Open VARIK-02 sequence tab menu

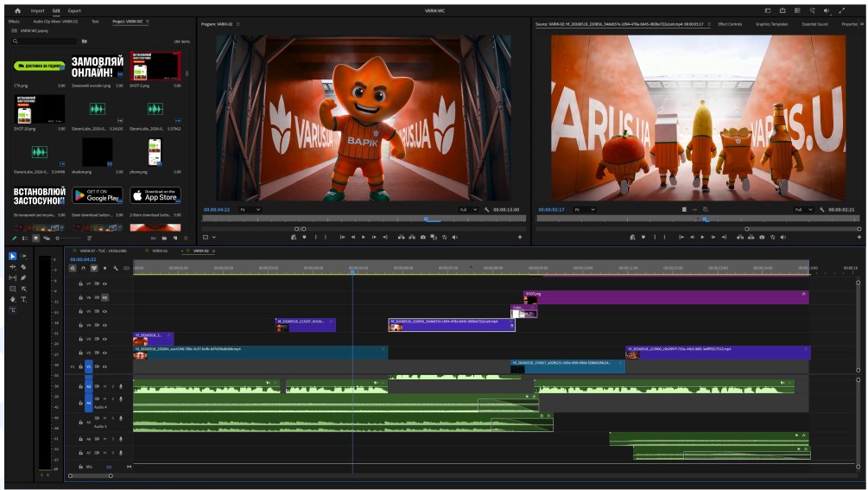(213, 251)
